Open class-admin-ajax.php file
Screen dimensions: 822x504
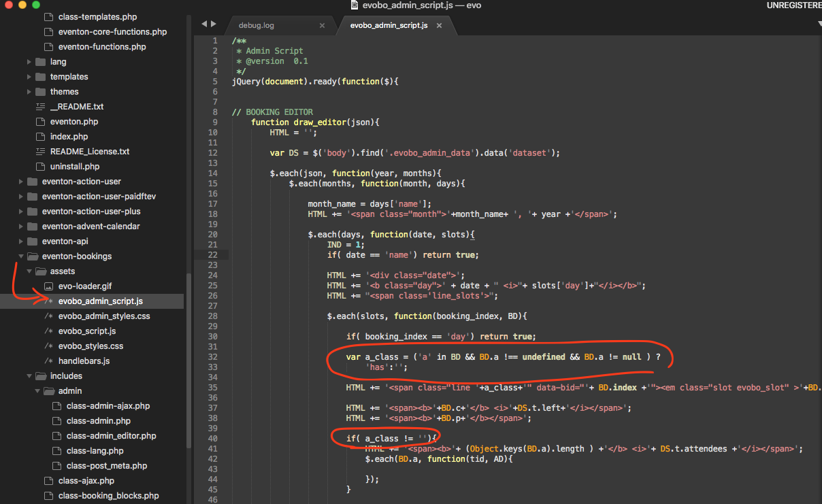[108, 406]
